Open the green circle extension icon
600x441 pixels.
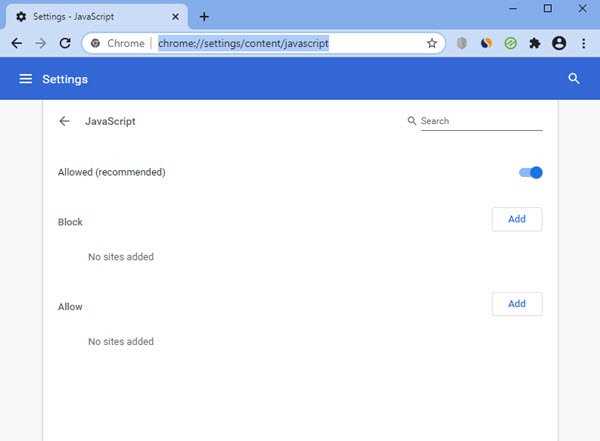click(510, 43)
